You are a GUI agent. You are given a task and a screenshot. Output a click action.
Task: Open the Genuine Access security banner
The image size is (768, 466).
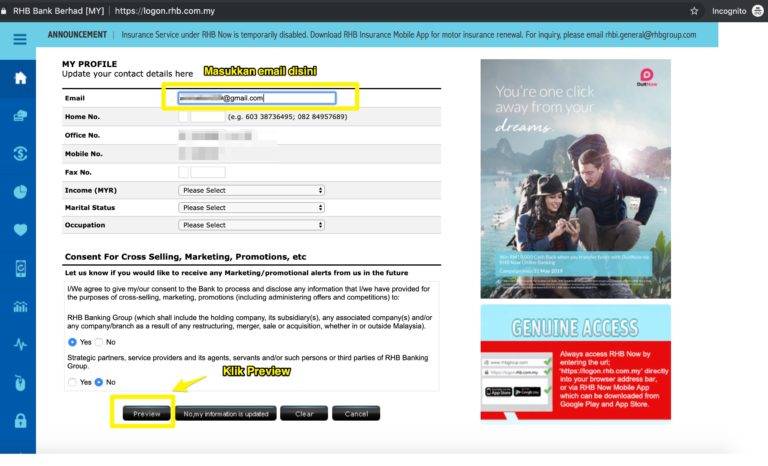(x=576, y=362)
